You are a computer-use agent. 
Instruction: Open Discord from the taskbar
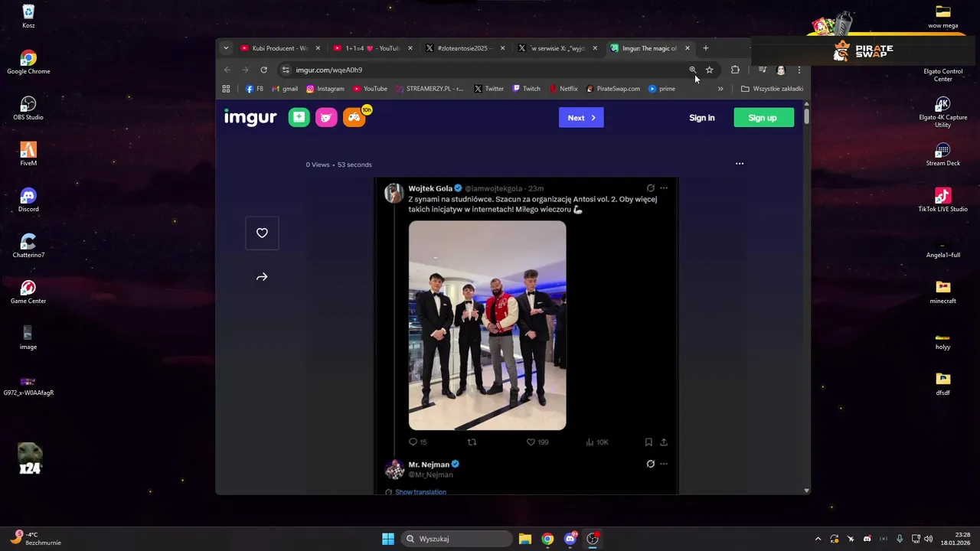tap(570, 539)
